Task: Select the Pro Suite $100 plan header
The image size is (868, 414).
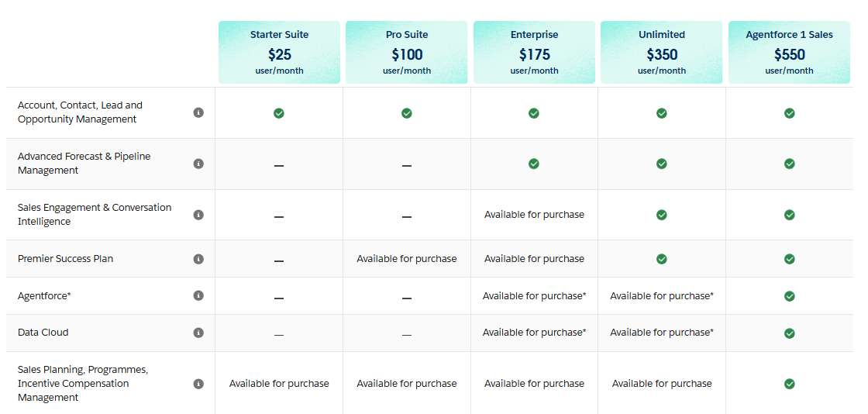Action: pos(407,52)
